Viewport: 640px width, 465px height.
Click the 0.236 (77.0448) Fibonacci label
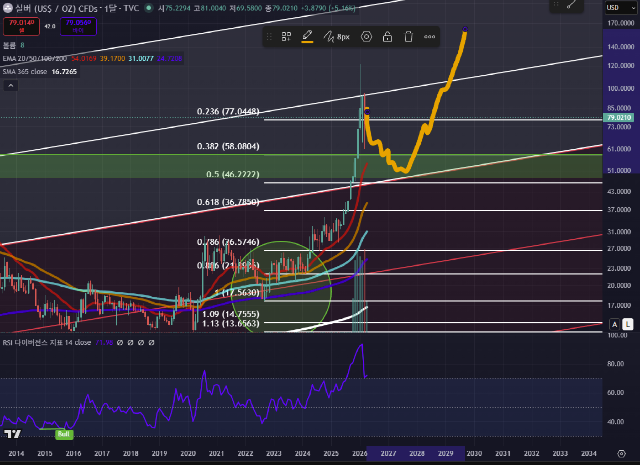click(x=228, y=111)
